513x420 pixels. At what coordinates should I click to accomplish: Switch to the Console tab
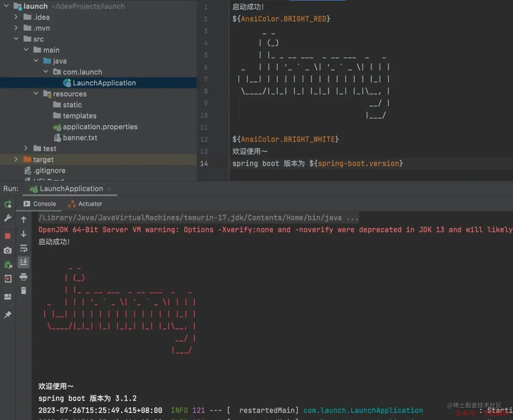(39, 204)
